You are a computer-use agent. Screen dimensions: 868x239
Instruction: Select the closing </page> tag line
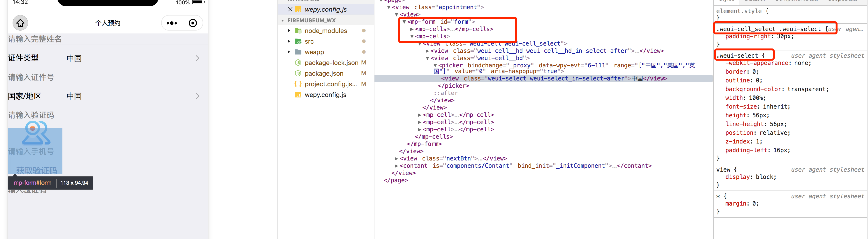tap(396, 181)
